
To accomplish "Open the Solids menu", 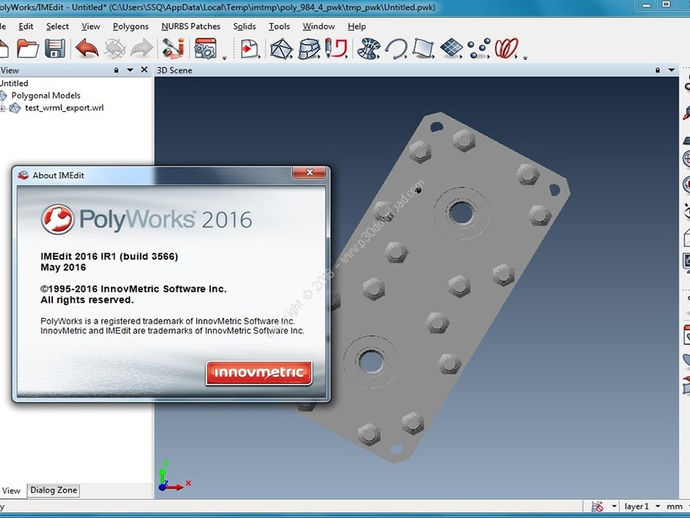I will click(x=244, y=26).
